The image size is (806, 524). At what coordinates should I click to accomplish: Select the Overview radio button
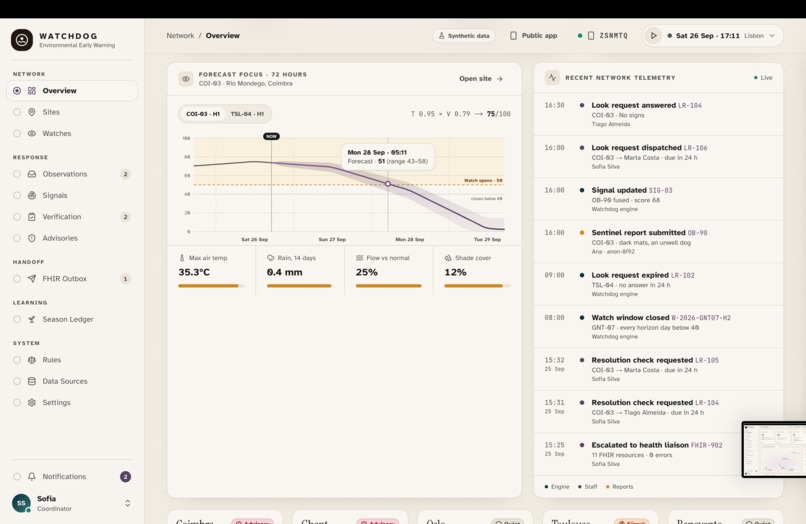point(17,91)
